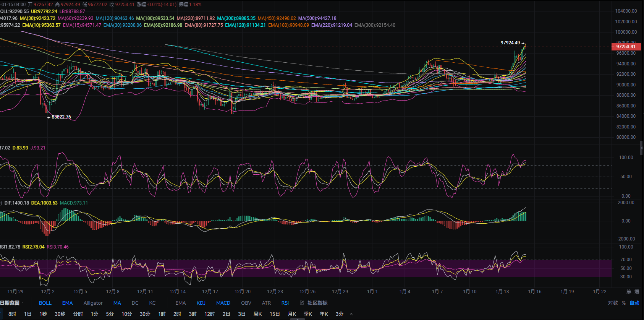Select the 周K weekly timeframe
This screenshot has width=644, height=320.
(x=257, y=314)
